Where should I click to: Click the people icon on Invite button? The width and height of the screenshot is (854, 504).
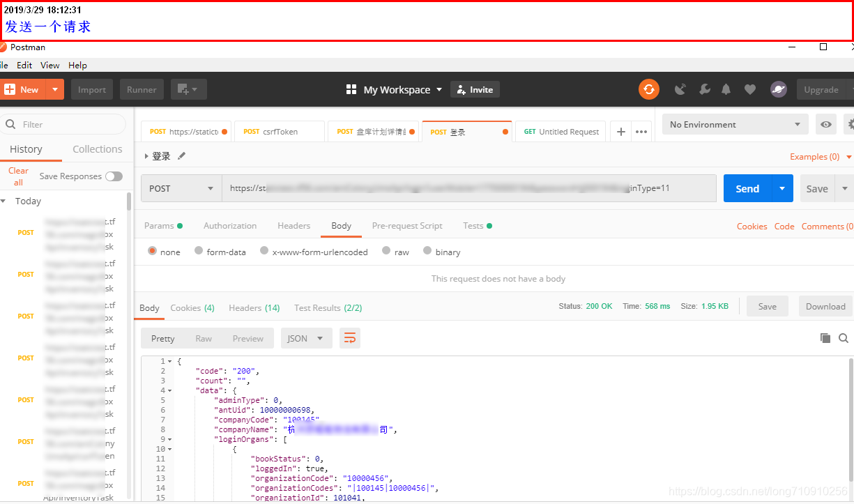pos(461,89)
